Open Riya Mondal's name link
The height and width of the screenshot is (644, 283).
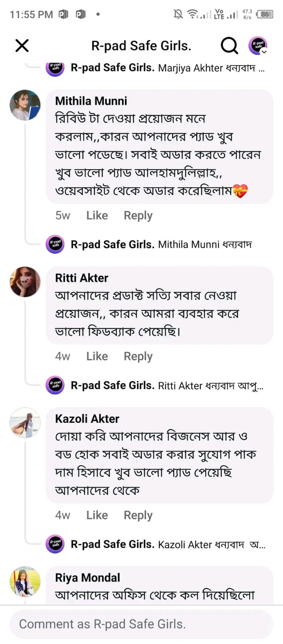(87, 578)
